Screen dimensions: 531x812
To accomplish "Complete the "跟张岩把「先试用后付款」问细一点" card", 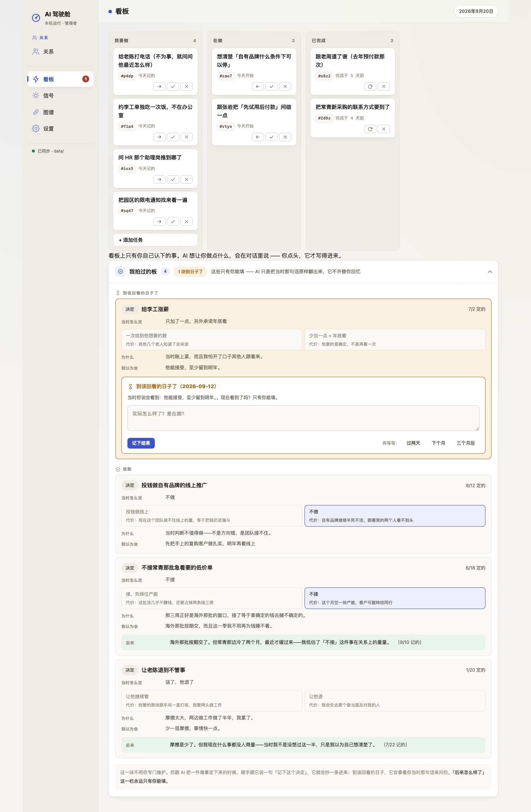I will pos(272,137).
